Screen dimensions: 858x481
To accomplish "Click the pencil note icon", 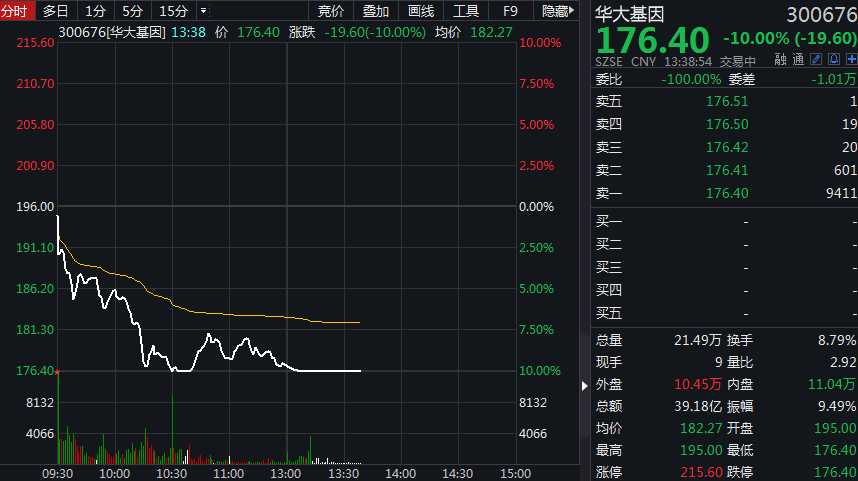I will click(816, 59).
